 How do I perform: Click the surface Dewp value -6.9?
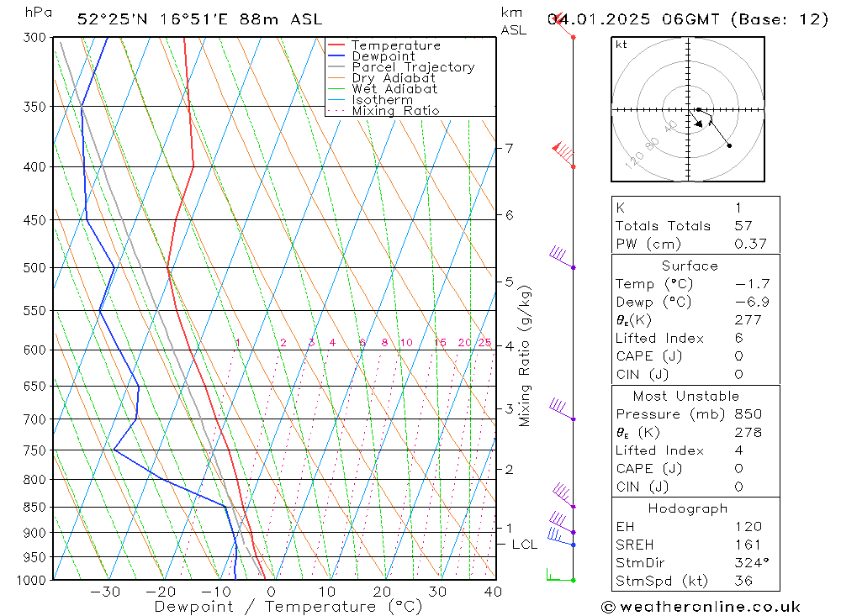coord(752,303)
